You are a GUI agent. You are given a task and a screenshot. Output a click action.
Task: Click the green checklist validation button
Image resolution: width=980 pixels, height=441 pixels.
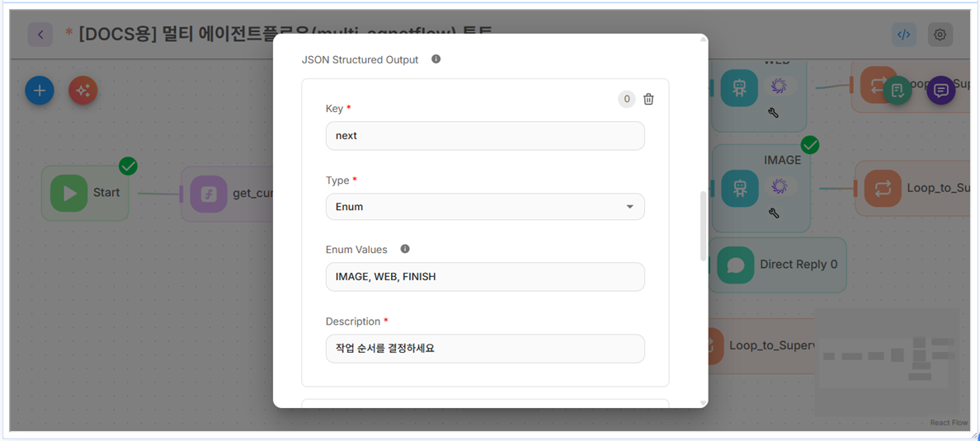897,91
